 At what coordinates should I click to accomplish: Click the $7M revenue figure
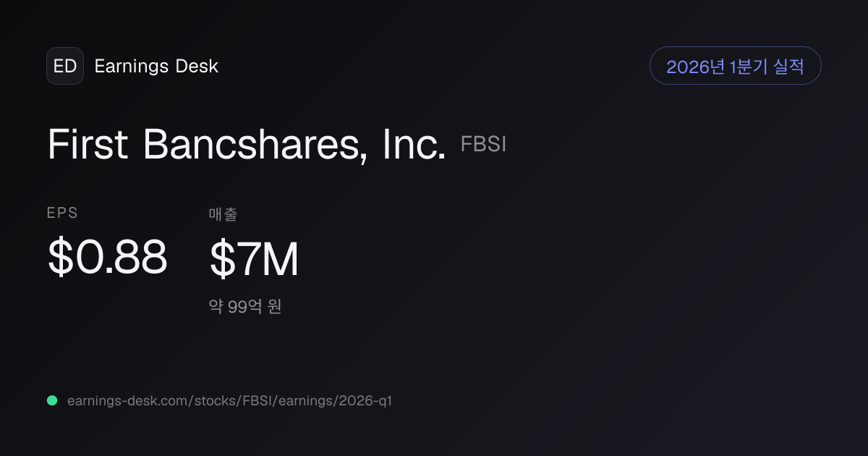254,259
